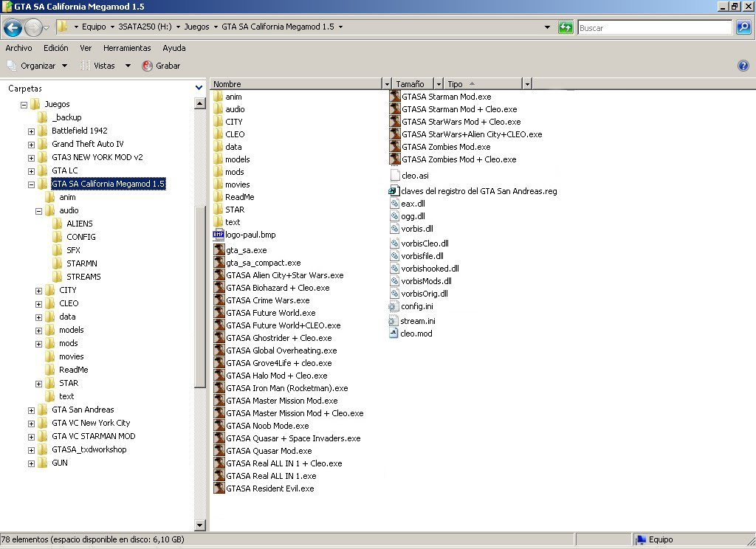Select GTASA Global Overheating.exe file name

pyautogui.click(x=281, y=351)
